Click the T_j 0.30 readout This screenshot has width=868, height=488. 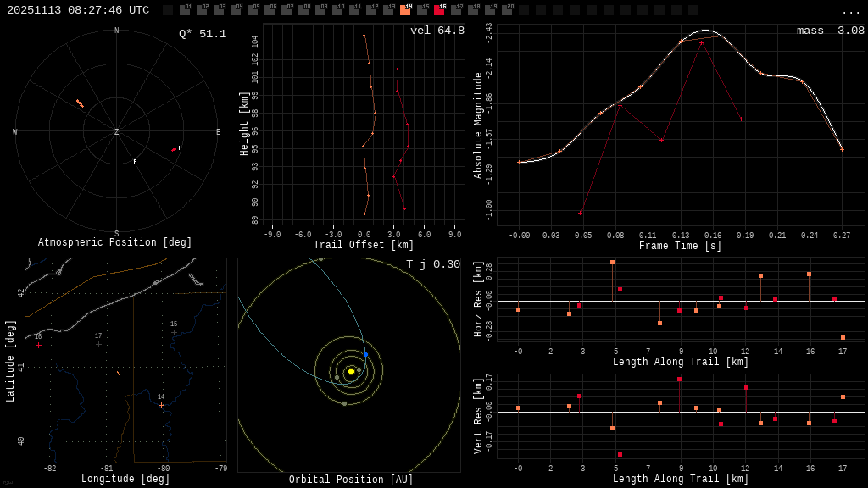coord(433,264)
